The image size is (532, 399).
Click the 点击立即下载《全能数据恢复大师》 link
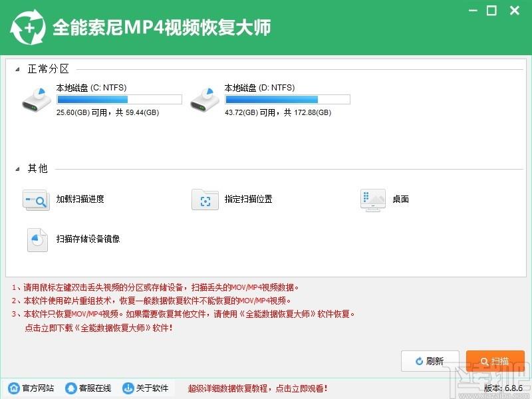point(98,328)
